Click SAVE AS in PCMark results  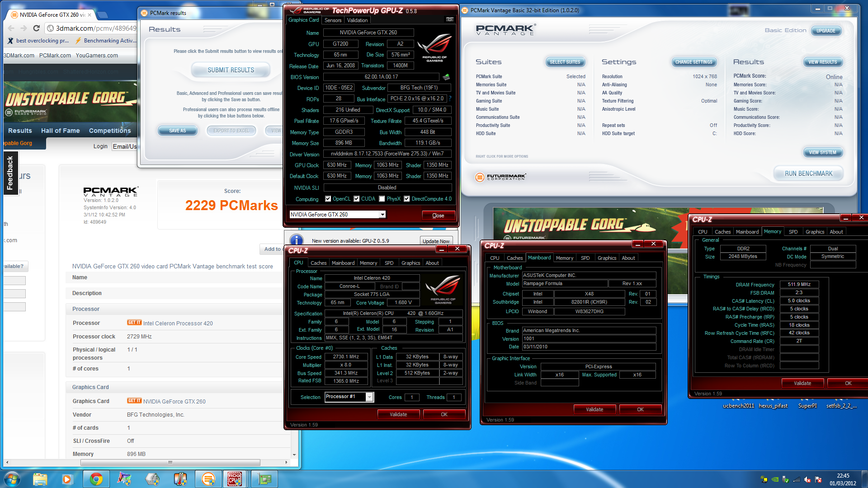coord(177,131)
